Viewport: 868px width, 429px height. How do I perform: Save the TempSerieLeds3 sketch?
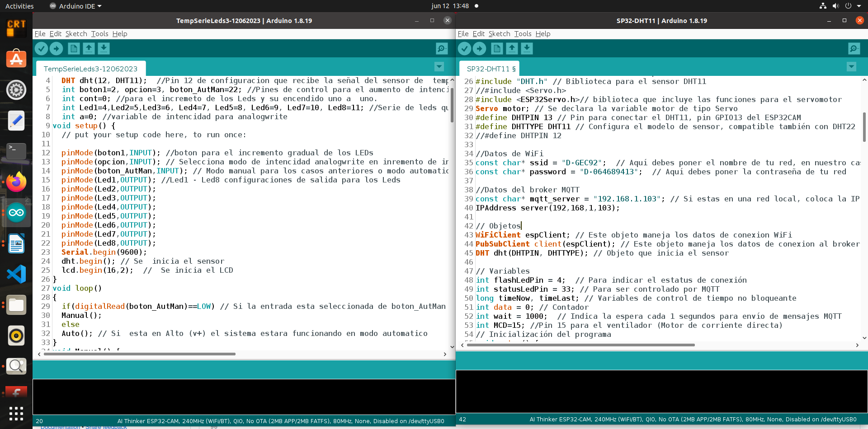click(104, 48)
